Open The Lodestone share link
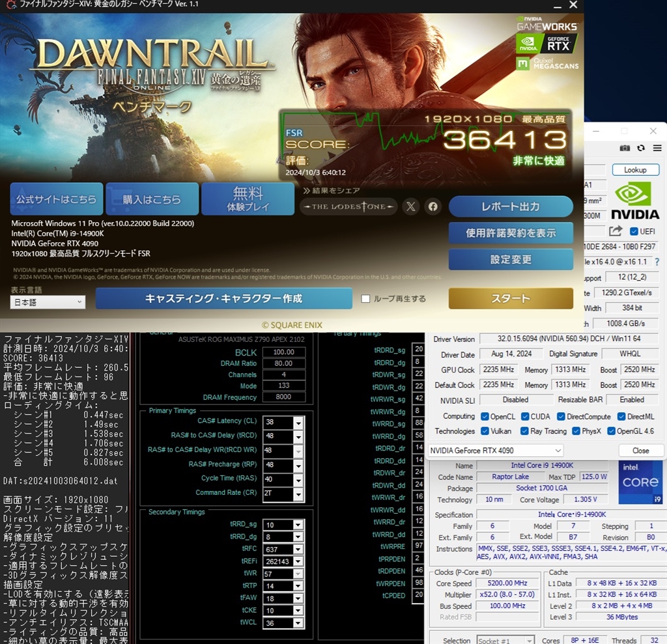 pyautogui.click(x=348, y=206)
